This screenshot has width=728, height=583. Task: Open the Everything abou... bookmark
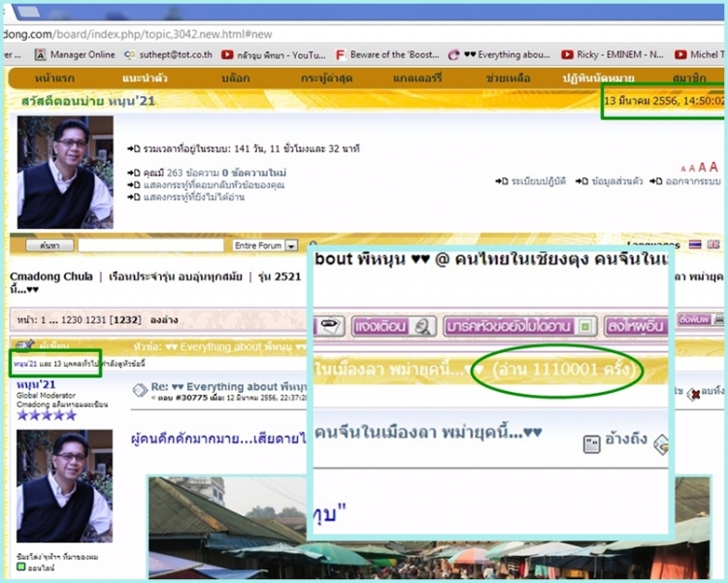499,54
